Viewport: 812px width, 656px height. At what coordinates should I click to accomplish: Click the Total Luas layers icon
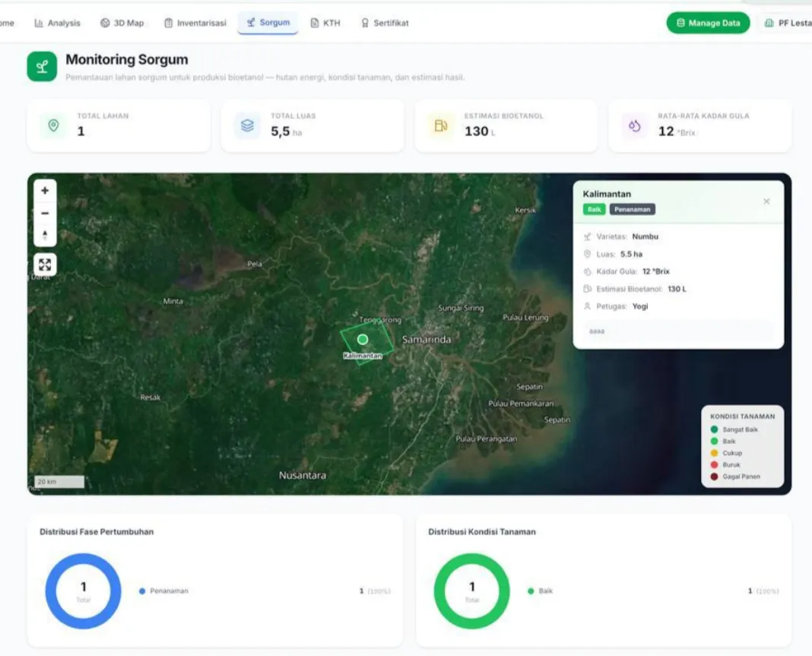tap(247, 125)
